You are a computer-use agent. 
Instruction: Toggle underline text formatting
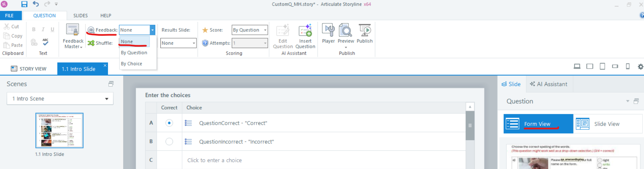(x=52, y=29)
